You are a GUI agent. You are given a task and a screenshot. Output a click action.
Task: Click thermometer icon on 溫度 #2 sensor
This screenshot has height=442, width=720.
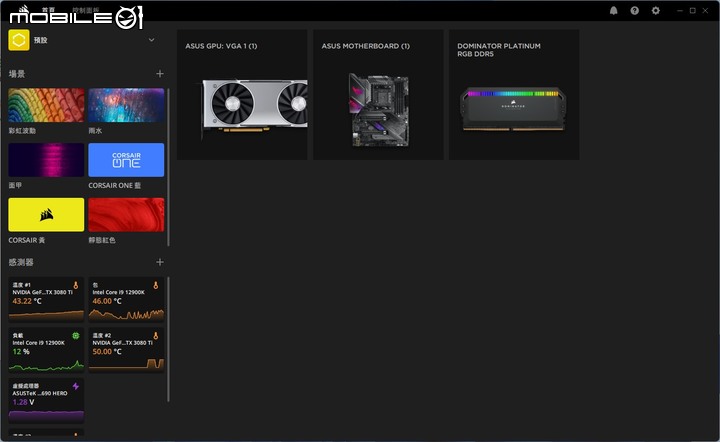156,336
